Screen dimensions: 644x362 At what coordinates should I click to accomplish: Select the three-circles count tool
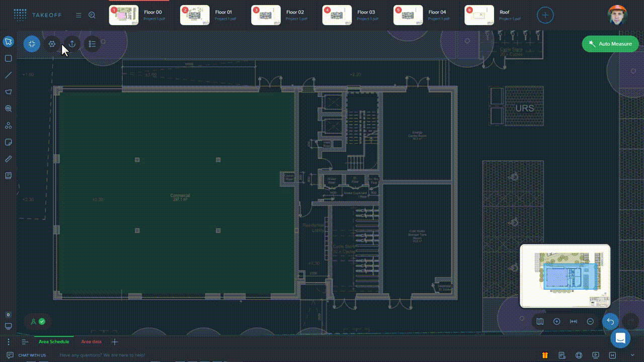click(x=8, y=125)
